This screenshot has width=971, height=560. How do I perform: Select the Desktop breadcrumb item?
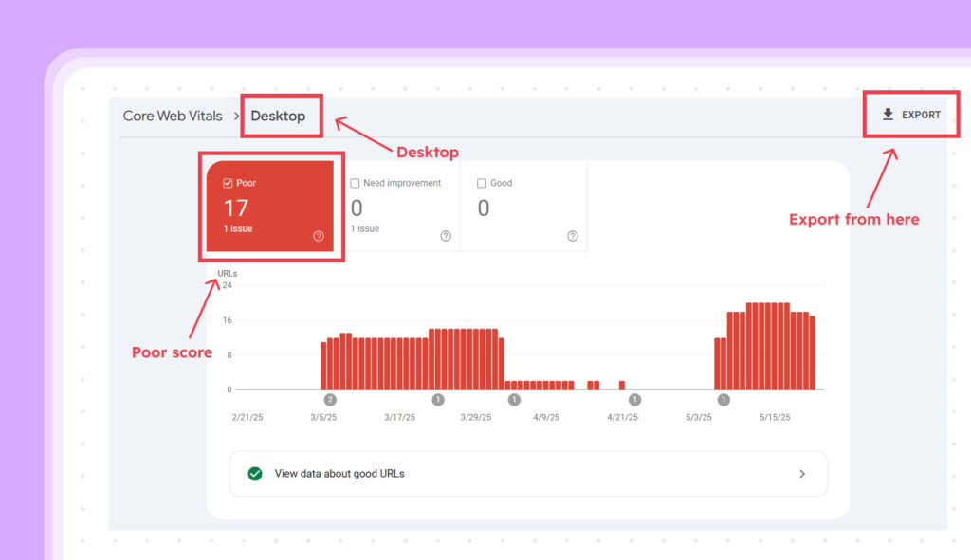pyautogui.click(x=280, y=116)
